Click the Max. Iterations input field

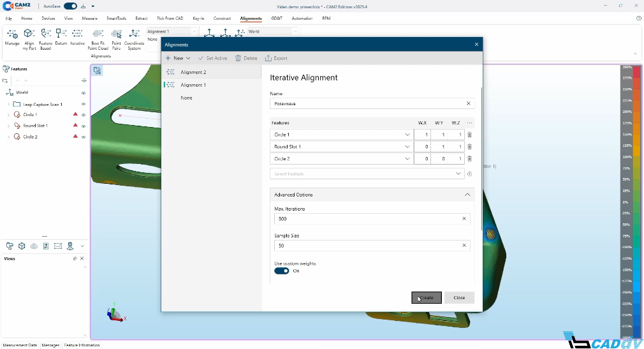click(372, 219)
